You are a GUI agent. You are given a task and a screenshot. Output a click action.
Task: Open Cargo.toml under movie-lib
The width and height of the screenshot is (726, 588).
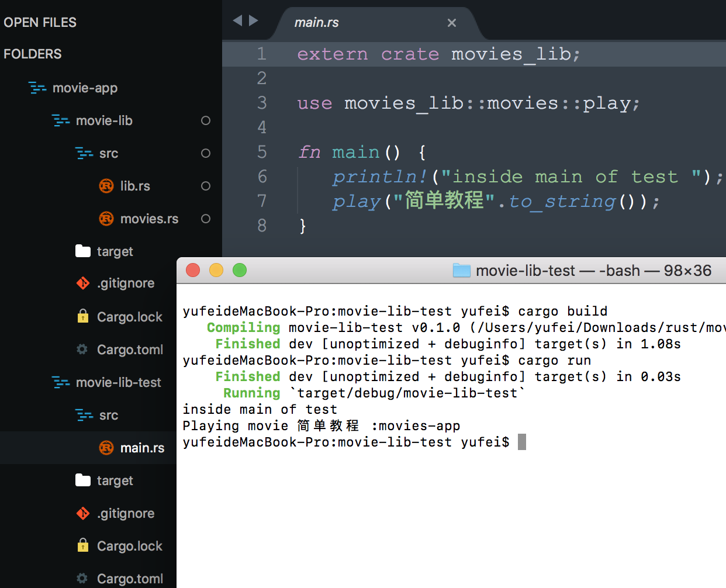pyautogui.click(x=130, y=350)
